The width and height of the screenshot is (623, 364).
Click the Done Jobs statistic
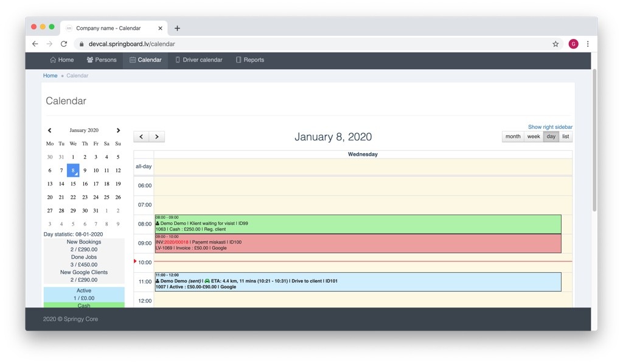(x=84, y=261)
